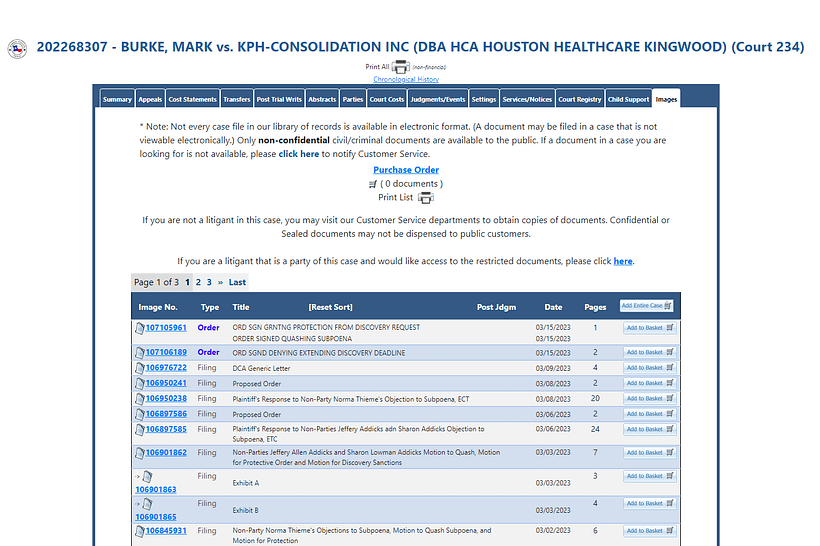Open the Parties tab
Viewport: 820px width, 546px height.
353,99
